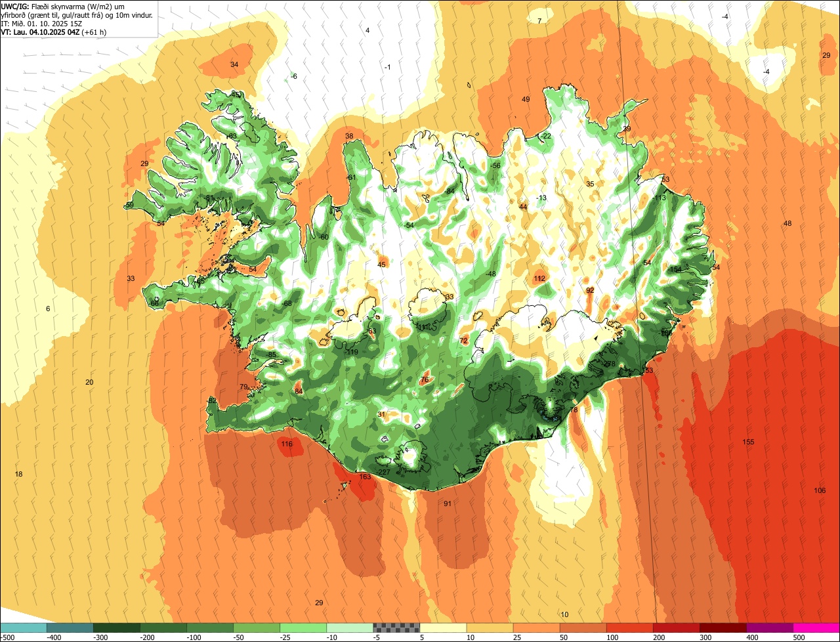
Task: Click the 153 value on the southeast coast
Action: tap(648, 371)
